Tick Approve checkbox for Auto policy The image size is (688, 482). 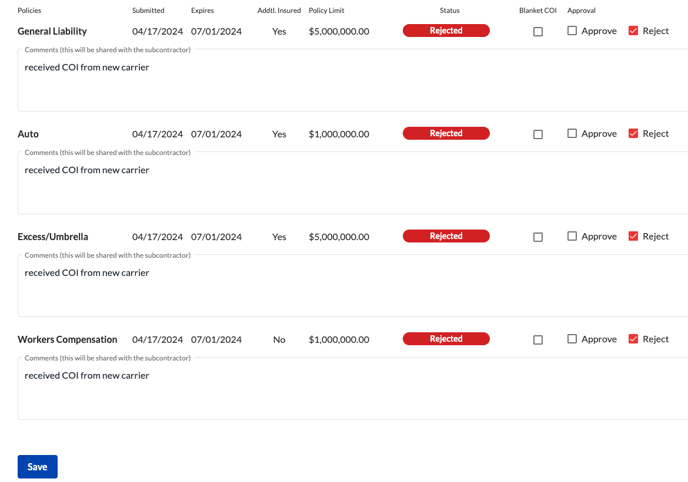pos(572,133)
